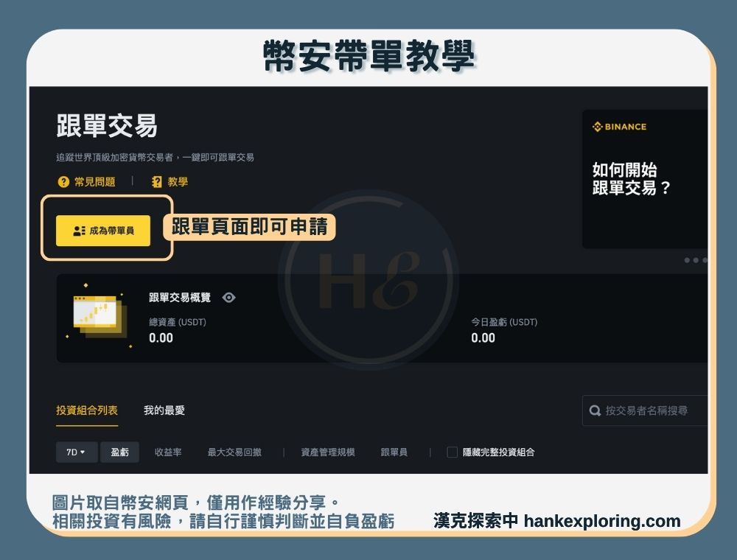Switch to the 我的最愛 tab
737x560 pixels.
click(164, 410)
